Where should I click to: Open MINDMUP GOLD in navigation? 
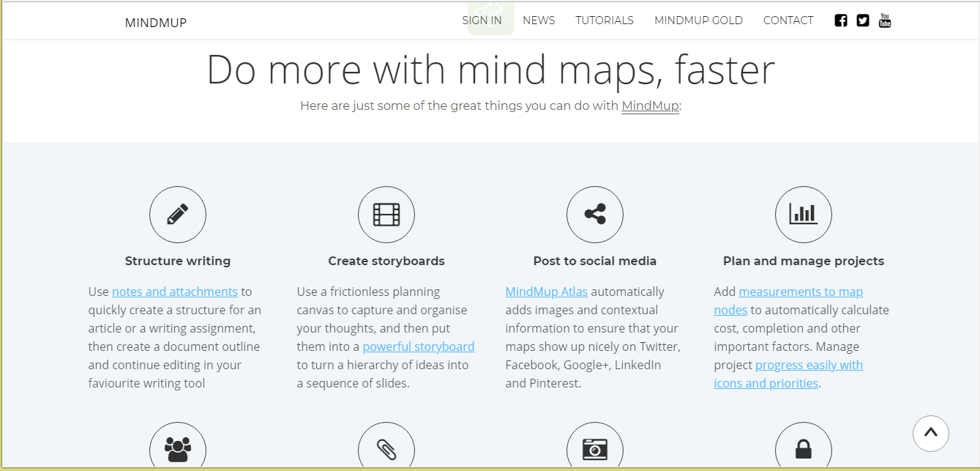(698, 21)
